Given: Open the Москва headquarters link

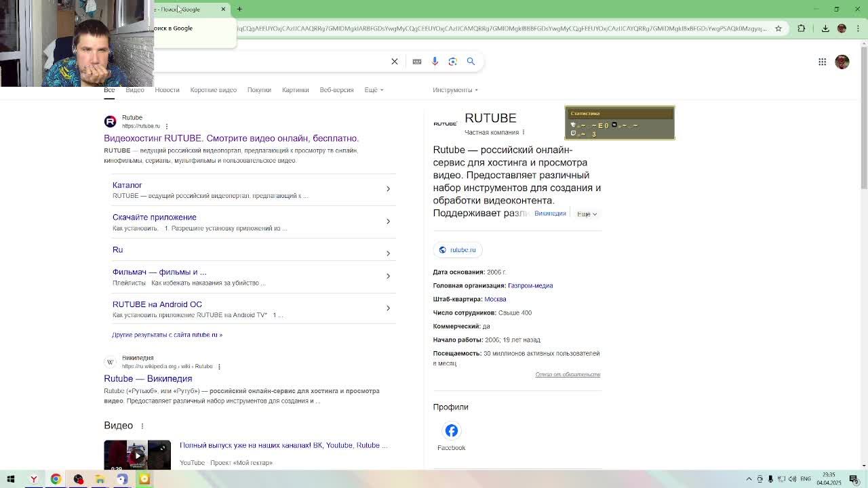Looking at the screenshot, I should tap(495, 300).
